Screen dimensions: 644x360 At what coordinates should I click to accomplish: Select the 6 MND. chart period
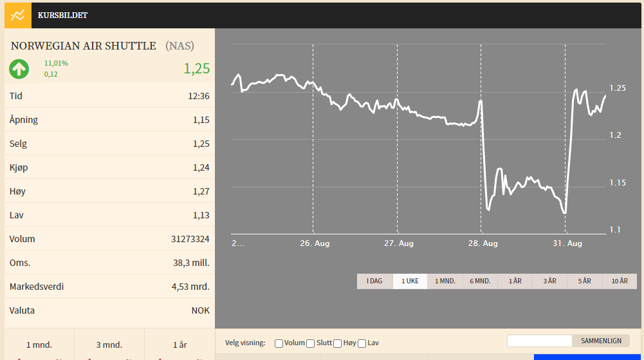(x=480, y=281)
